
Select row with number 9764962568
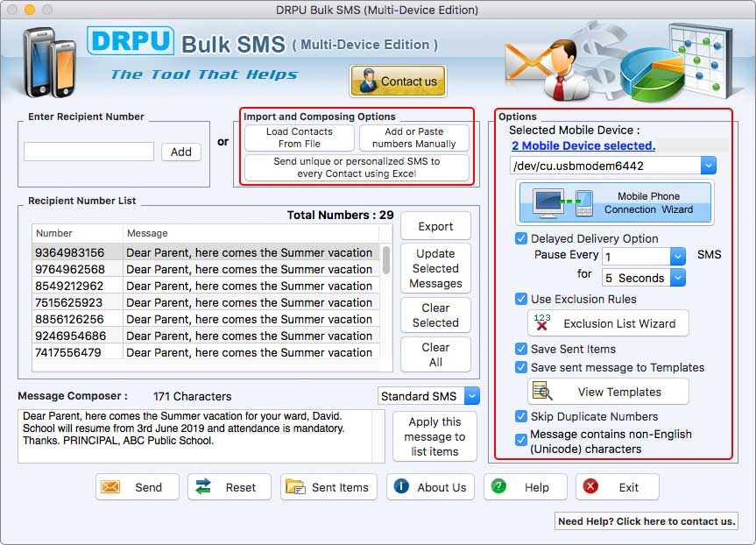tap(205, 269)
